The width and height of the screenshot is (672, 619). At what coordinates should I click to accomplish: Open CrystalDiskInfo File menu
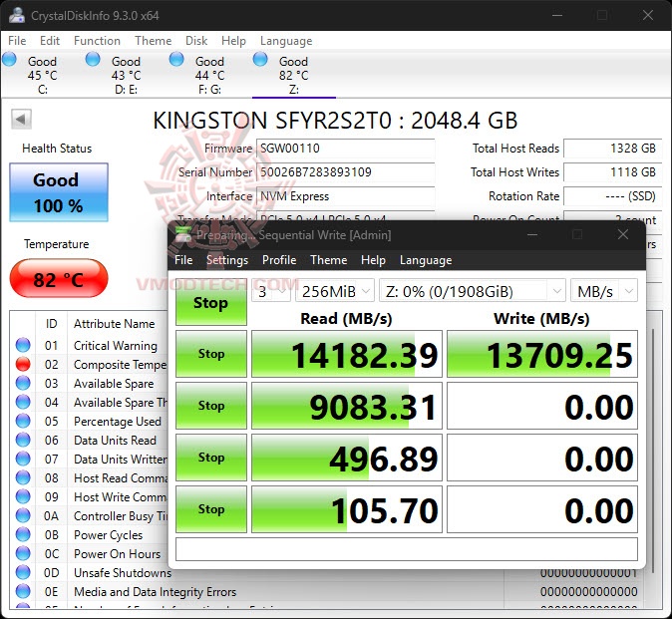(x=17, y=41)
